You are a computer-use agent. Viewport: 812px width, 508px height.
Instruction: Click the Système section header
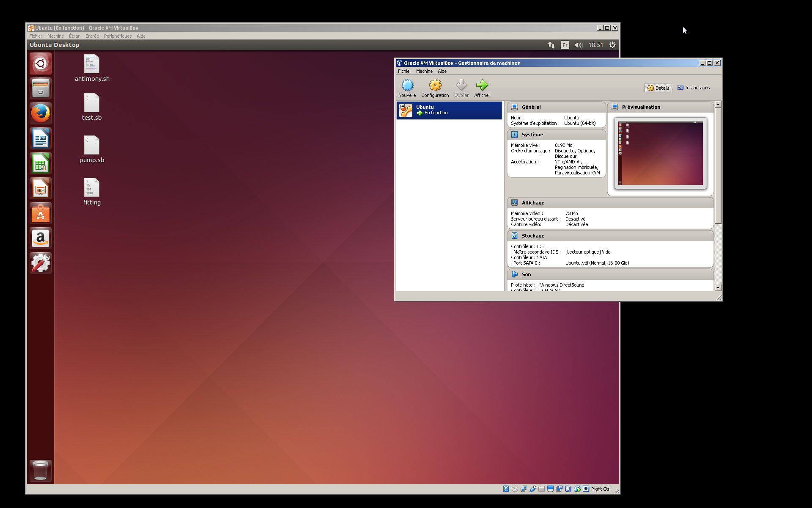click(556, 135)
